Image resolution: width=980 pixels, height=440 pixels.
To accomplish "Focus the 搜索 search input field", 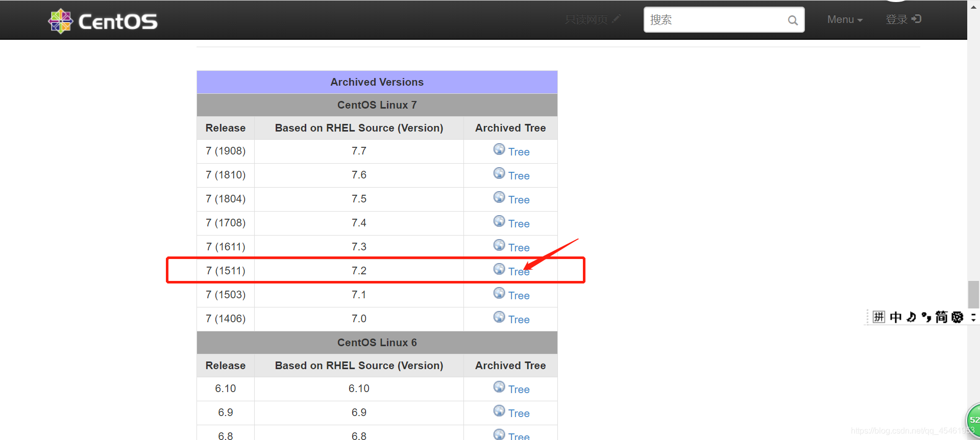I will 724,20.
